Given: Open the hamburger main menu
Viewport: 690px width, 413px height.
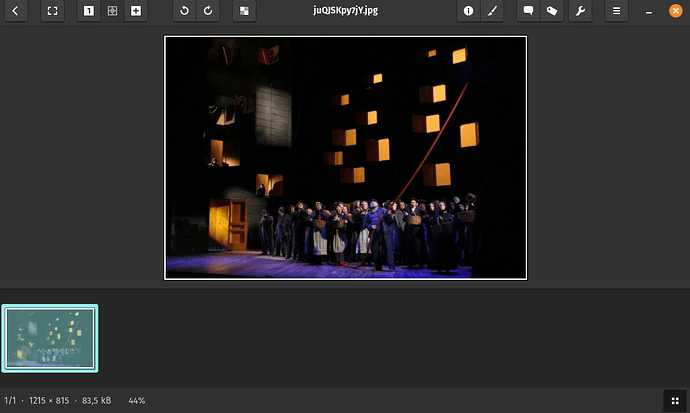Looking at the screenshot, I should point(617,11).
